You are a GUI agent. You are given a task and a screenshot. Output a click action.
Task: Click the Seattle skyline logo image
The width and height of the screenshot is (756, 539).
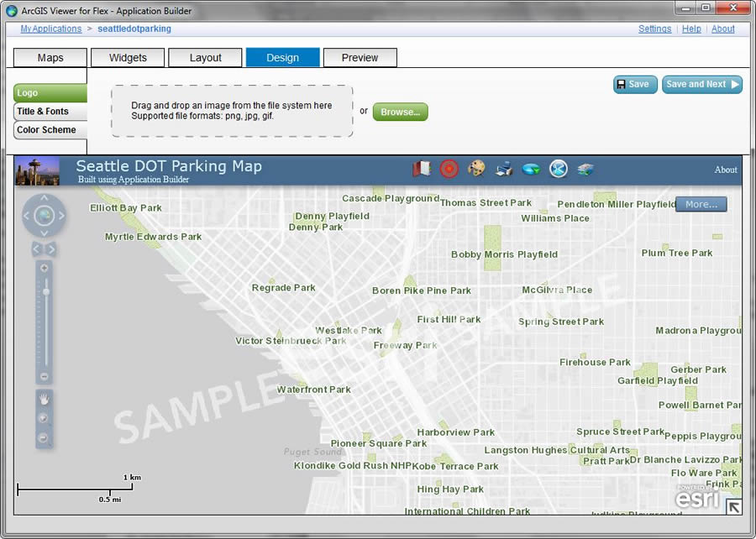point(37,171)
